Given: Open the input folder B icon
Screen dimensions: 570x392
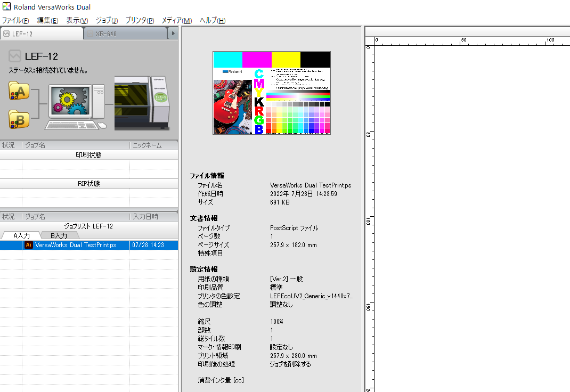Looking at the screenshot, I should click(19, 119).
